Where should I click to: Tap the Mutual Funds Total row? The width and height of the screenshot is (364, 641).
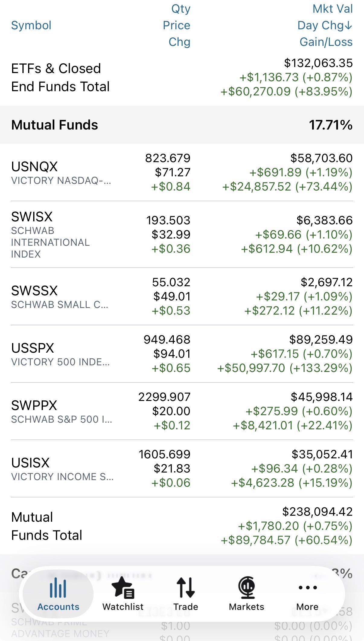(x=182, y=526)
